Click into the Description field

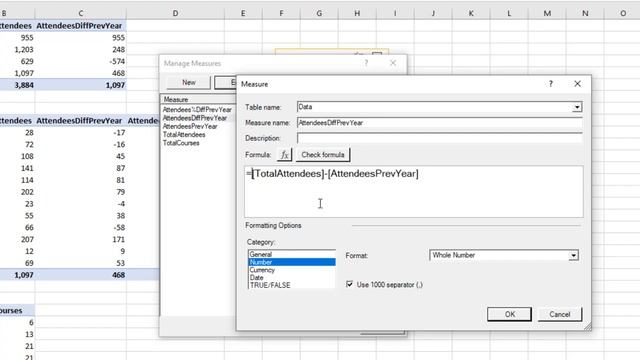click(440, 138)
